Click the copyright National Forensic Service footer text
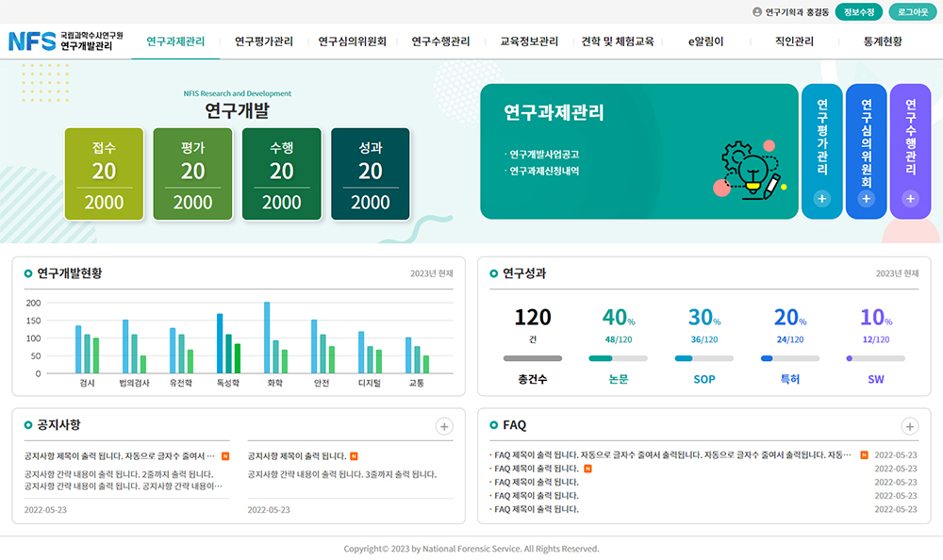Viewport: 943px width, 560px height. pos(471,549)
